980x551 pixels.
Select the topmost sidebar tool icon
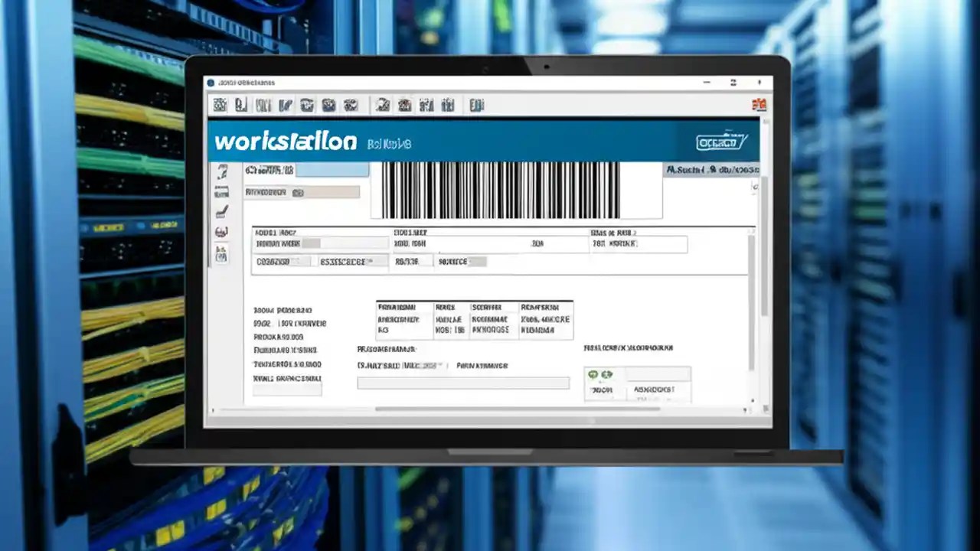(x=223, y=171)
